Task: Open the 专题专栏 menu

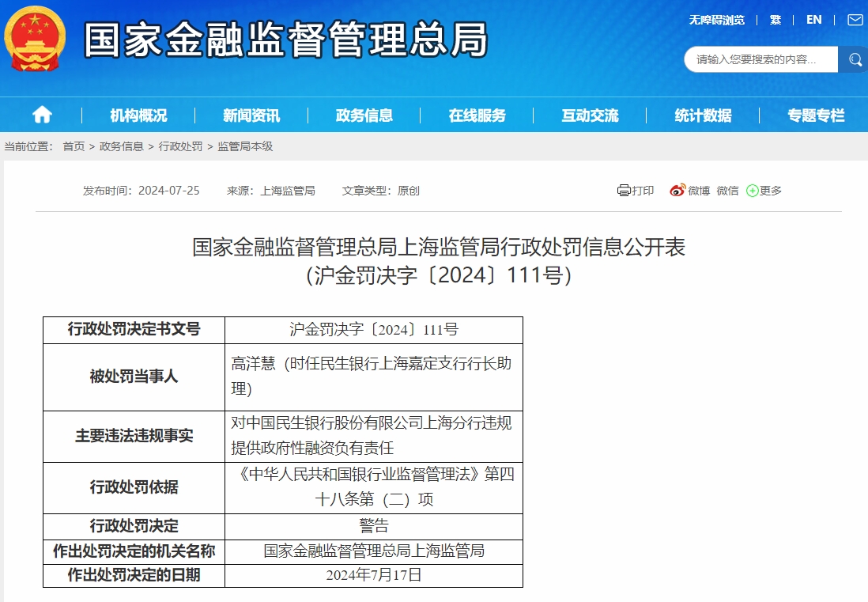Action: click(816, 115)
